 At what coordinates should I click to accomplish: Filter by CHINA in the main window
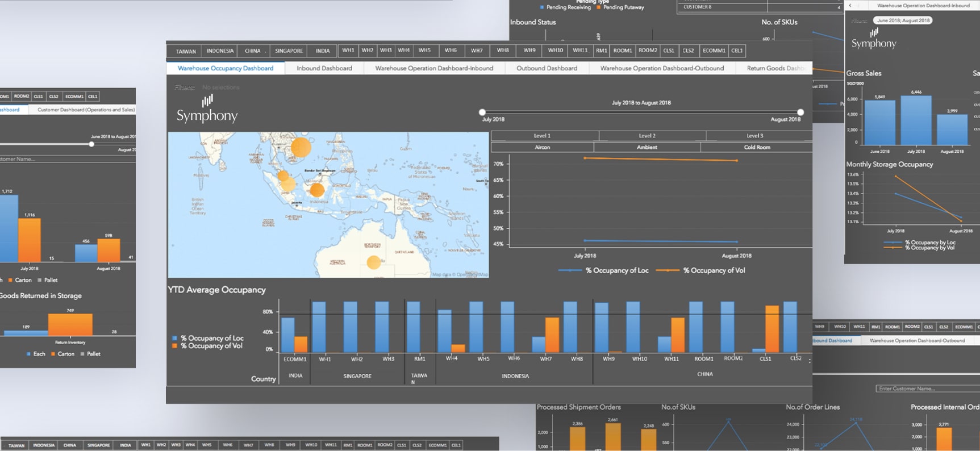pyautogui.click(x=253, y=51)
